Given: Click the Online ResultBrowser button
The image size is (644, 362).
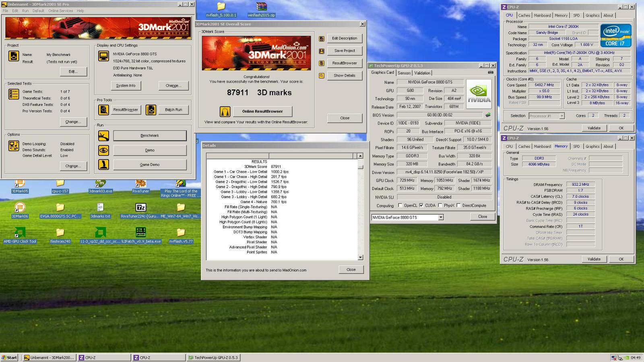Looking at the screenshot, I should click(262, 112).
